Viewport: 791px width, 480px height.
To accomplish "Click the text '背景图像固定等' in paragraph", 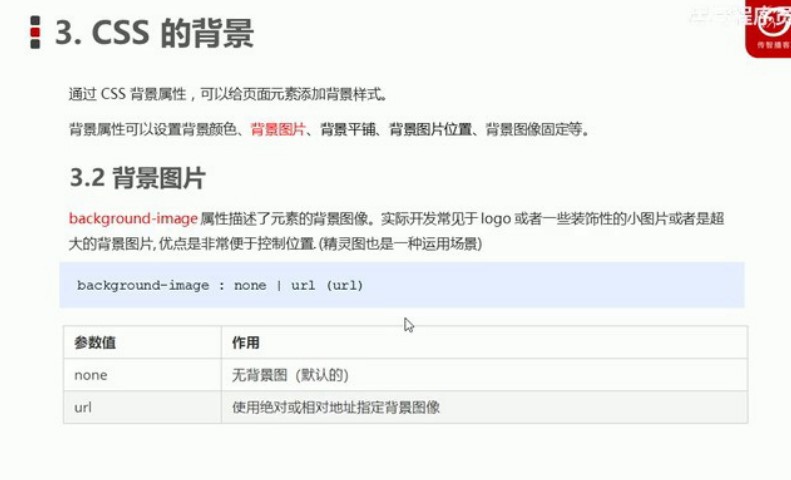I will (x=534, y=130).
